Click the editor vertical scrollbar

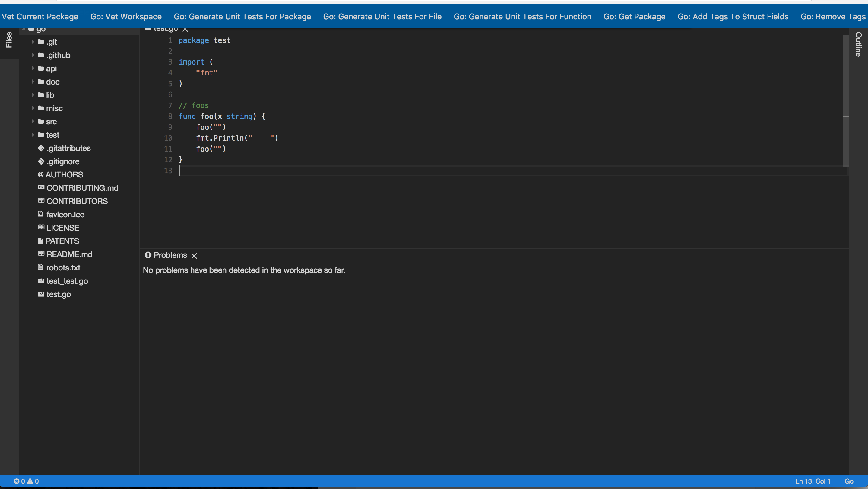click(845, 101)
